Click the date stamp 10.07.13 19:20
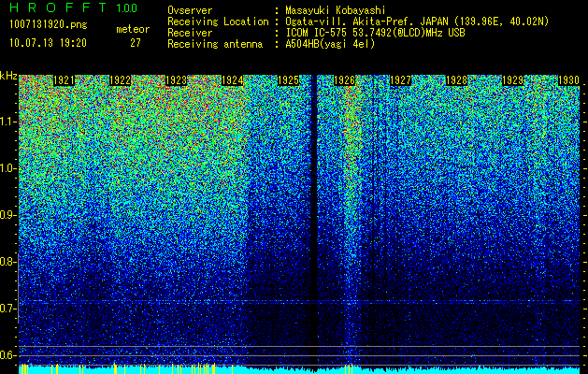588x374 pixels. coord(48,43)
